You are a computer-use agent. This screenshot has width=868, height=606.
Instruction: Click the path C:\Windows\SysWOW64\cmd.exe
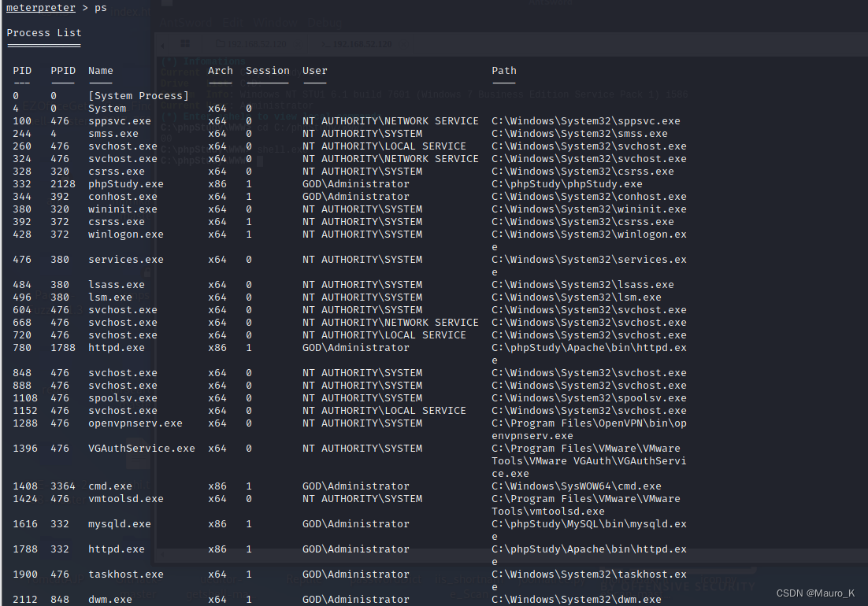point(577,486)
